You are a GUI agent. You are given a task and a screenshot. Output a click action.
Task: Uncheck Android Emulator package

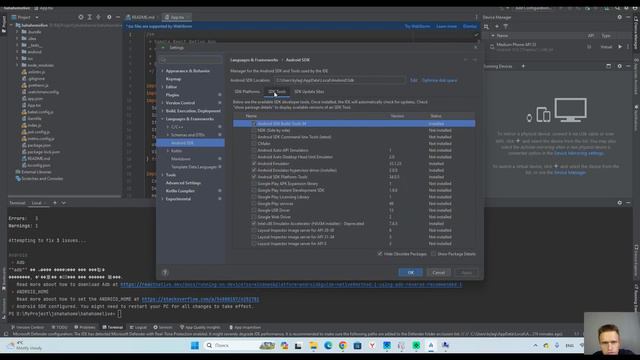click(254, 164)
